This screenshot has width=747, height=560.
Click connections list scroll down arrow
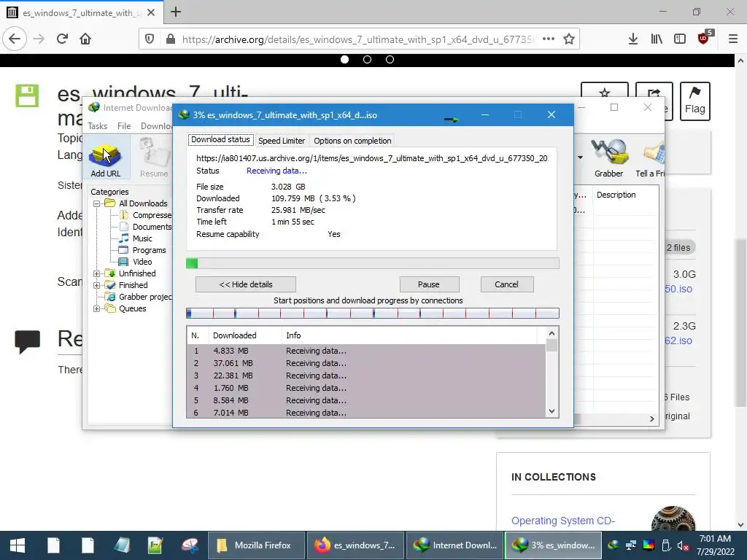[551, 411]
